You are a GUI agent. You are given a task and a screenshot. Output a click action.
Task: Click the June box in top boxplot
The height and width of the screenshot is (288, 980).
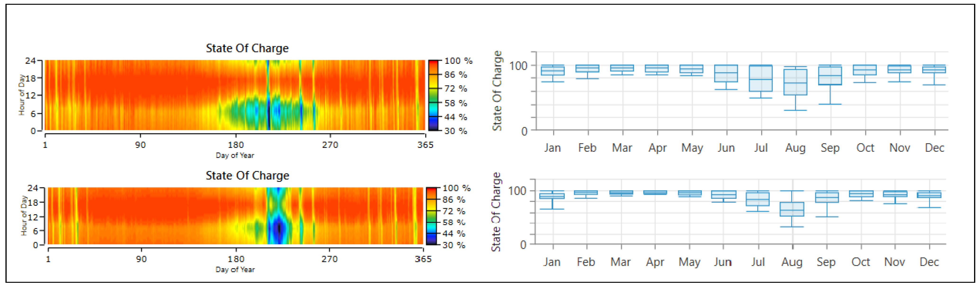726,73
